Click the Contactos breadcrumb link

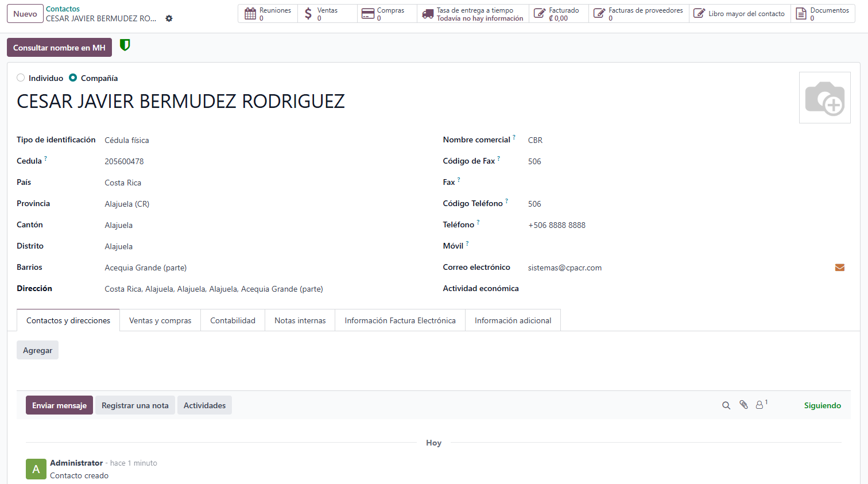(63, 9)
